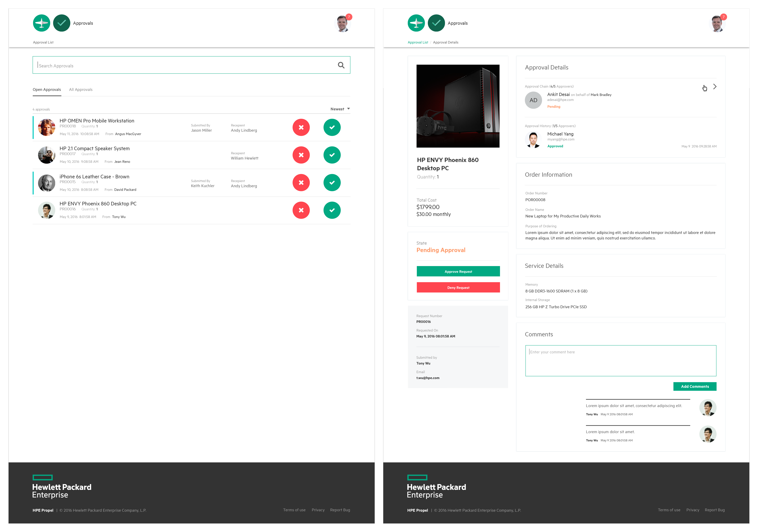Click Approval Details breadcrumb text

coord(446,42)
